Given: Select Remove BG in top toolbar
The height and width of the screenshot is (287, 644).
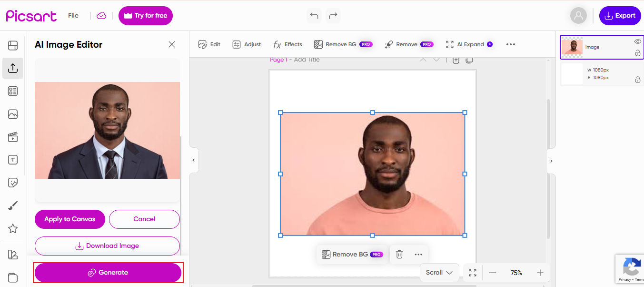Looking at the screenshot, I should [x=343, y=44].
